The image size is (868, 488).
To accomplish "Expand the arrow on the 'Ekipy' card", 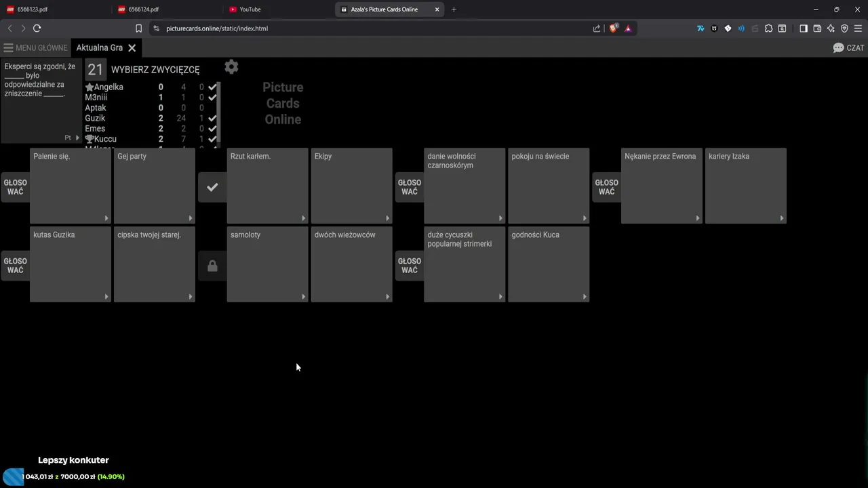I will (x=388, y=218).
